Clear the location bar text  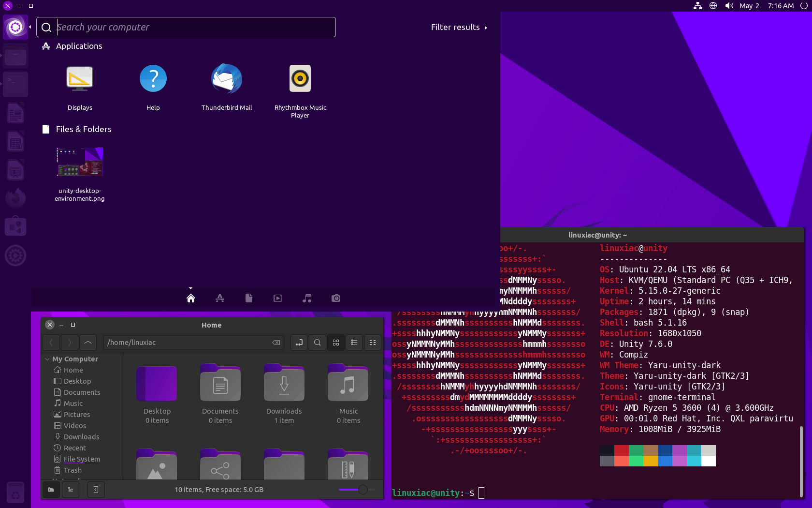276,343
